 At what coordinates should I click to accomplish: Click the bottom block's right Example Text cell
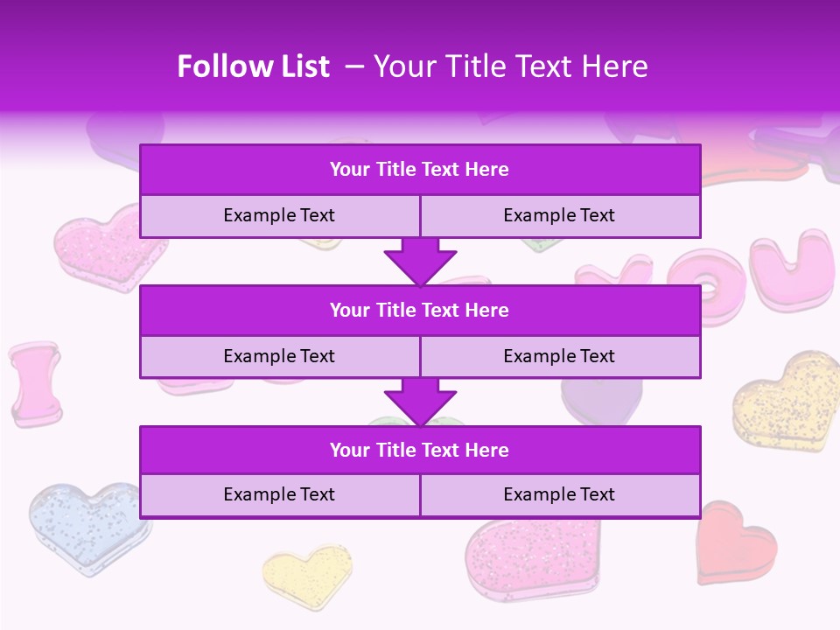click(x=560, y=495)
